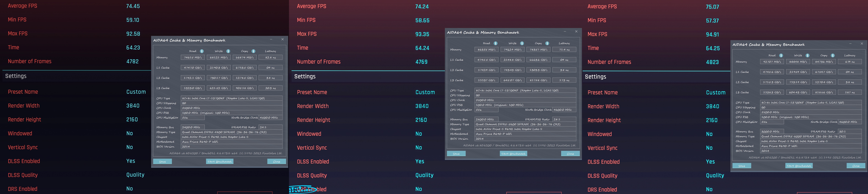Click North Bridge Clock field showing 4500.0 MHz
Screen dimensions: 868x194
tap(271, 117)
